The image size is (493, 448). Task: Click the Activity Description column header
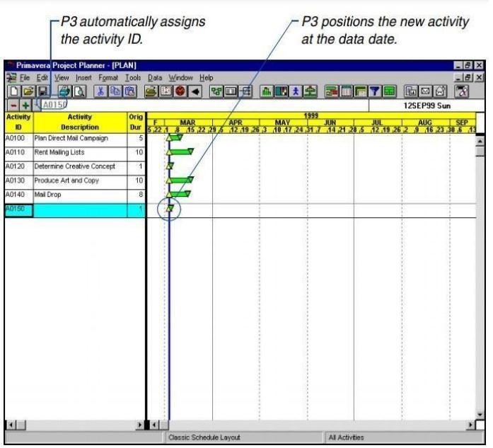80,122
